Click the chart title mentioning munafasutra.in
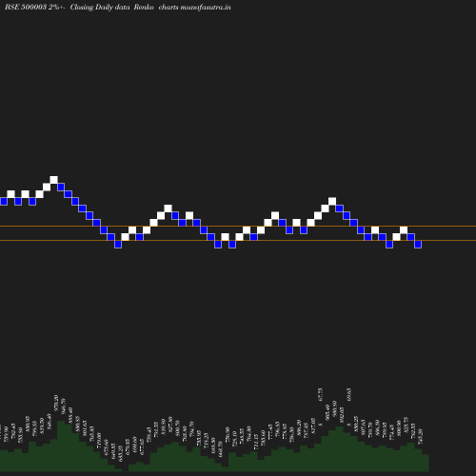 click(118, 7)
